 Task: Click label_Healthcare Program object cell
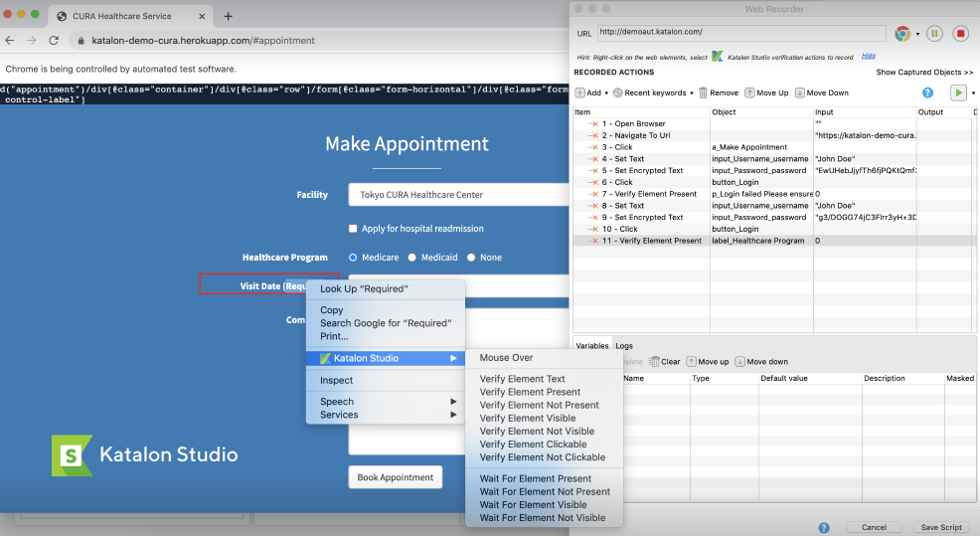(x=761, y=241)
